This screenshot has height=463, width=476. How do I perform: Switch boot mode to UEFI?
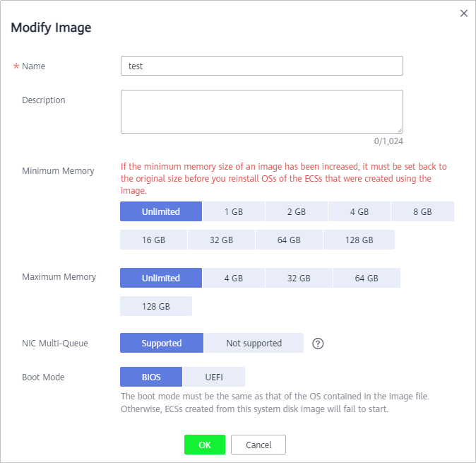tap(214, 377)
